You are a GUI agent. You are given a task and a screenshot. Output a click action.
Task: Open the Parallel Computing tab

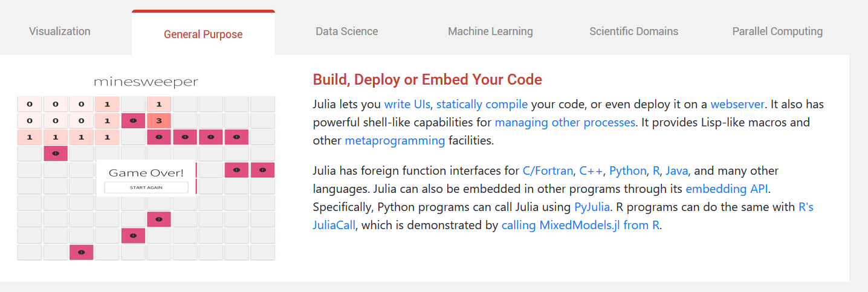(777, 31)
